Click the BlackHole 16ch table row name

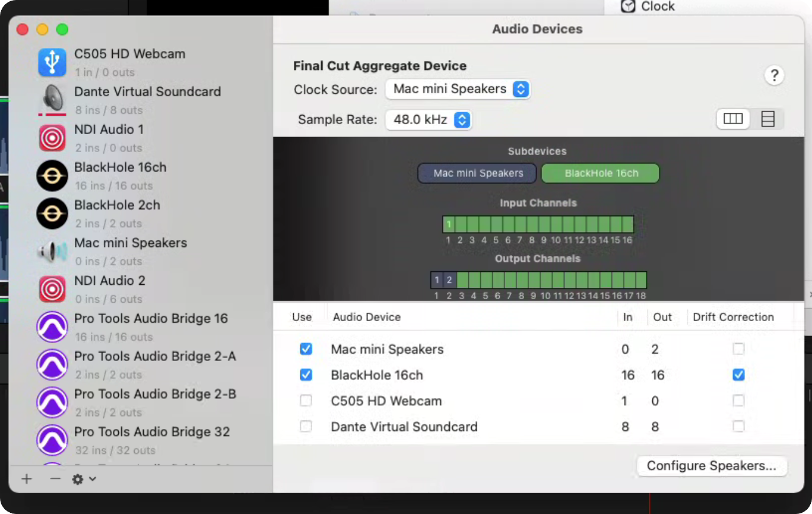(x=377, y=375)
